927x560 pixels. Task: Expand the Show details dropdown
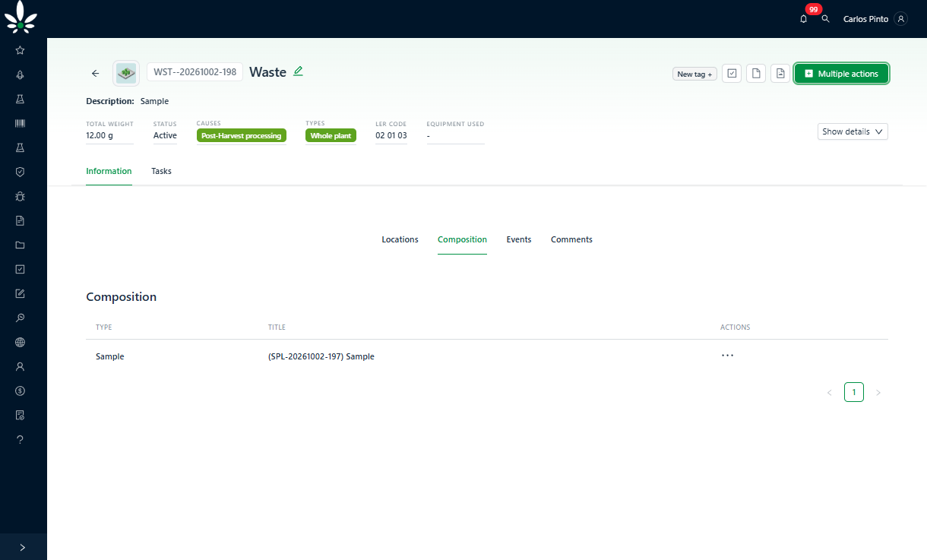(x=853, y=131)
